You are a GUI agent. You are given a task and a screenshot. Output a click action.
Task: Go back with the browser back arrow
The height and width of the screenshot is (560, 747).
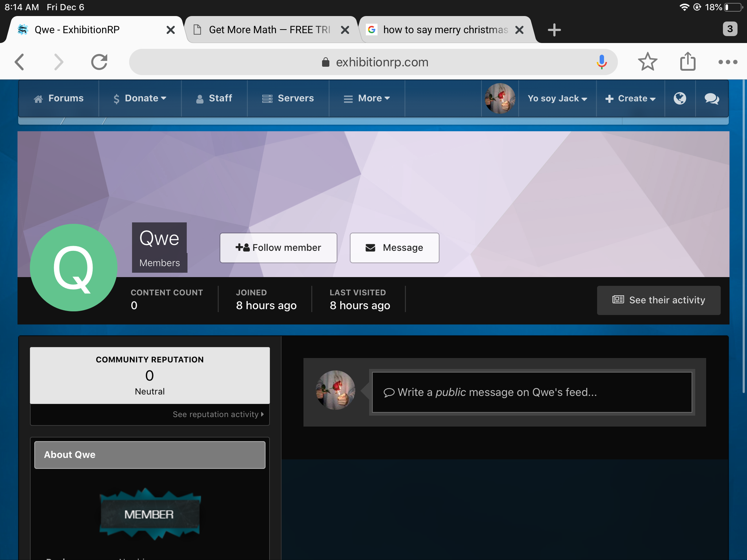tap(20, 62)
